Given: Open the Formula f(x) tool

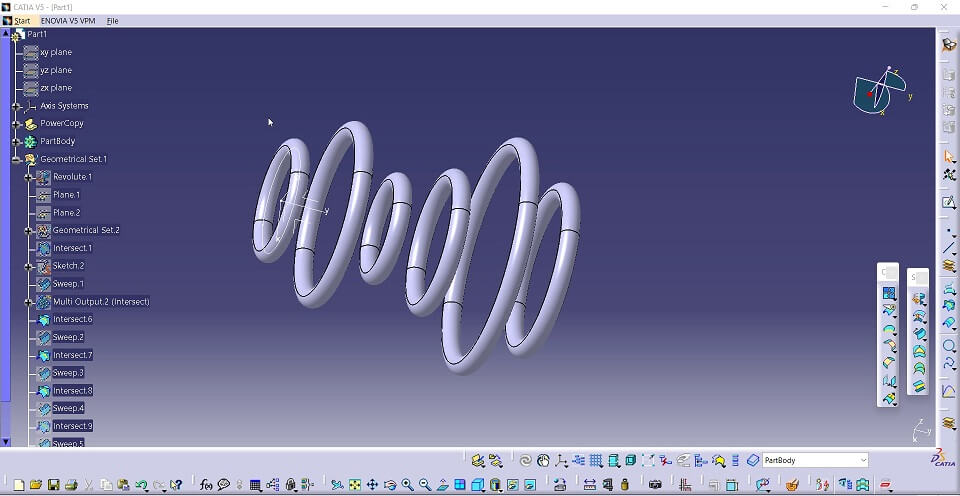Looking at the screenshot, I should pos(206,485).
